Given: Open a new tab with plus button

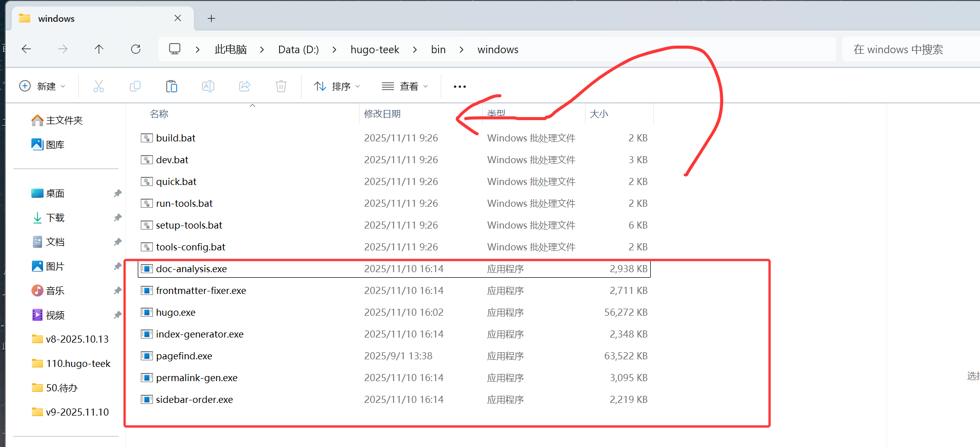Looking at the screenshot, I should coord(211,19).
